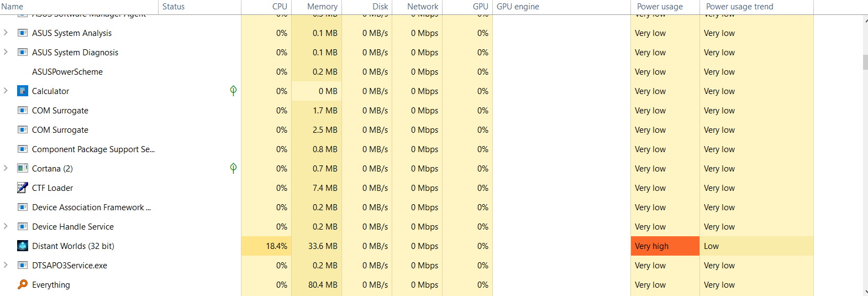This screenshot has height=296, width=868.
Task: Sort processes by the Memory column
Action: (x=322, y=7)
